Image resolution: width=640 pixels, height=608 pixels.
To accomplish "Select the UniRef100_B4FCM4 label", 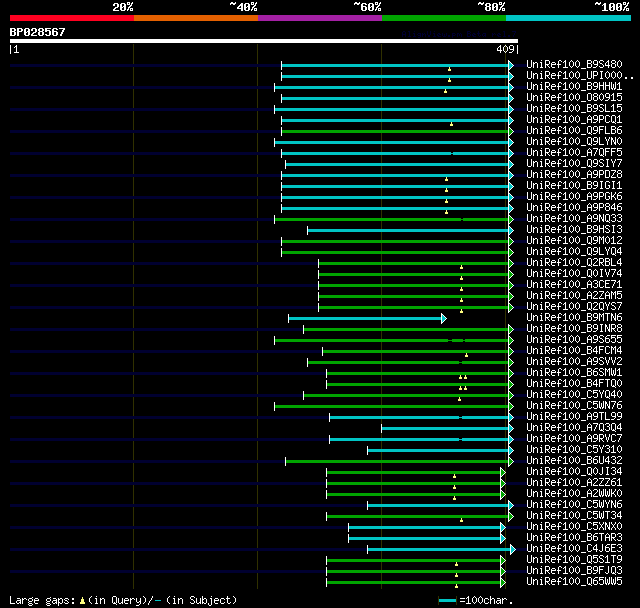I will 574,351.
